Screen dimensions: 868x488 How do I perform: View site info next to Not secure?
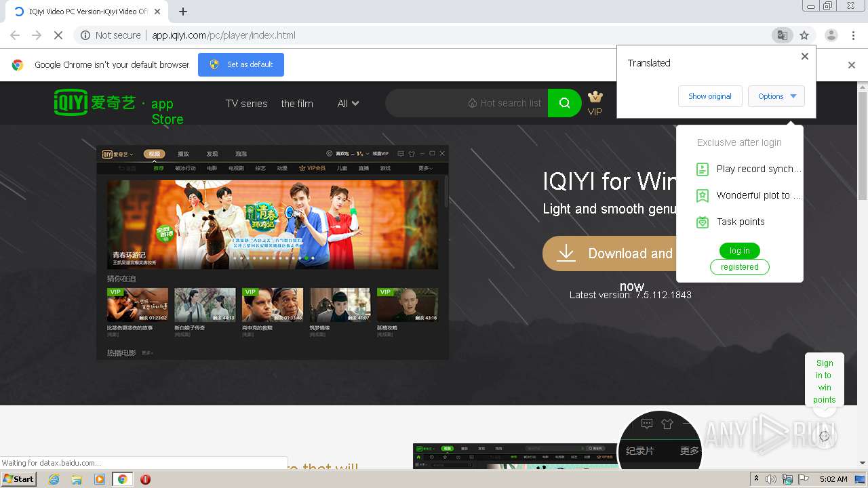coord(85,35)
